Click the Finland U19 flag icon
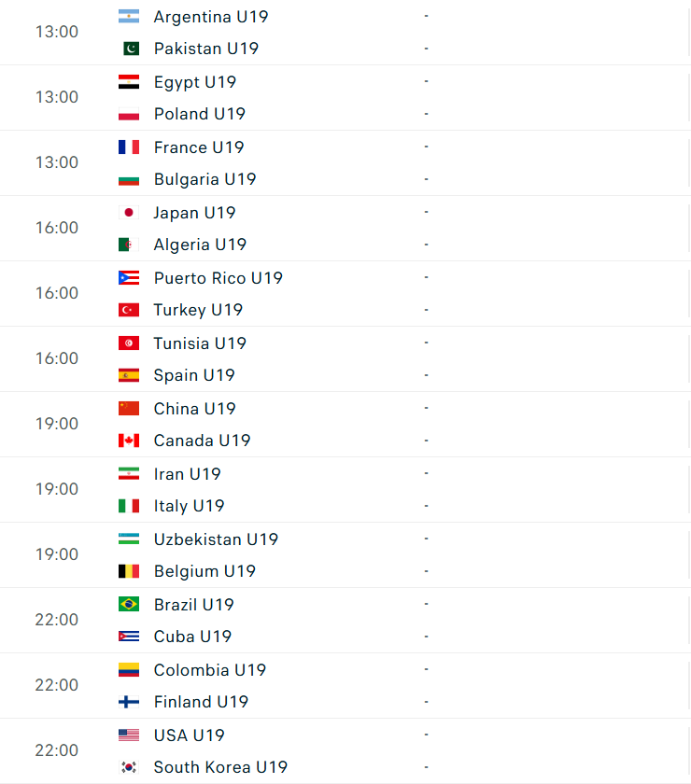 [x=129, y=702]
